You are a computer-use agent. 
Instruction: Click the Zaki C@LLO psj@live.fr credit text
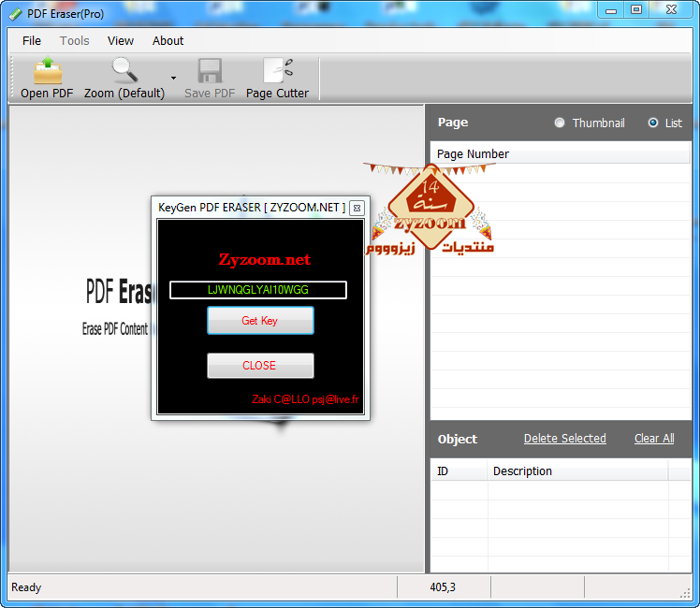305,399
